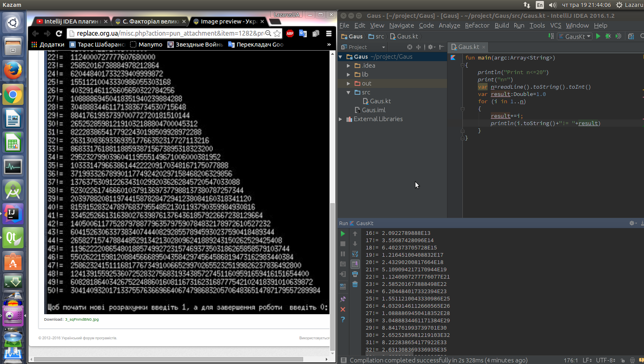Expand the External Libraries tree node
Image resolution: width=644 pixels, height=364 pixels.
pos(340,119)
